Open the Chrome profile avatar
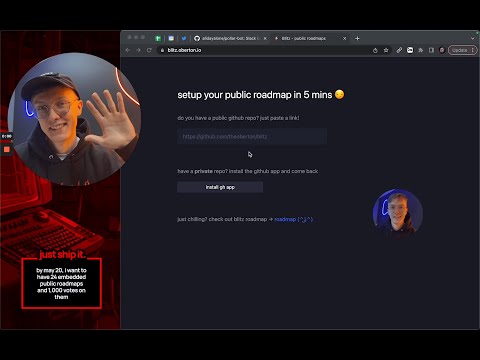The height and width of the screenshot is (360, 480). 442,50
